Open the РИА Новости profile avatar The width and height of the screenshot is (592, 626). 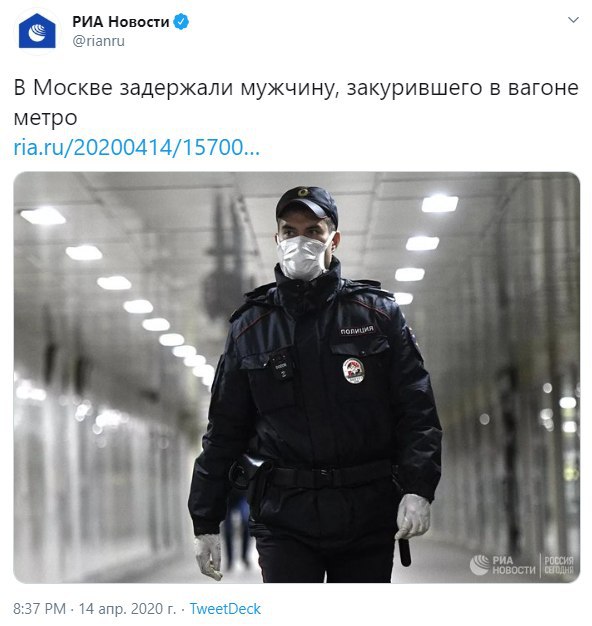tap(37, 31)
